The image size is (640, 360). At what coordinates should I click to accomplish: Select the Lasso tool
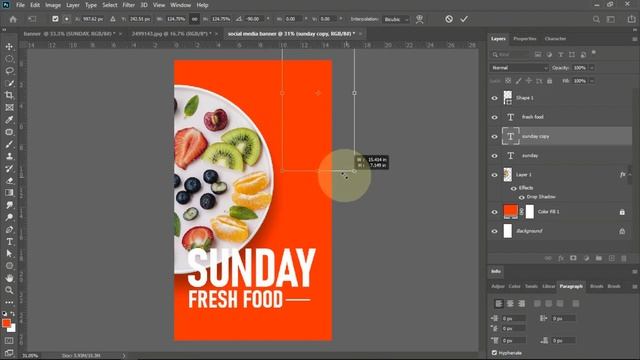click(x=9, y=71)
